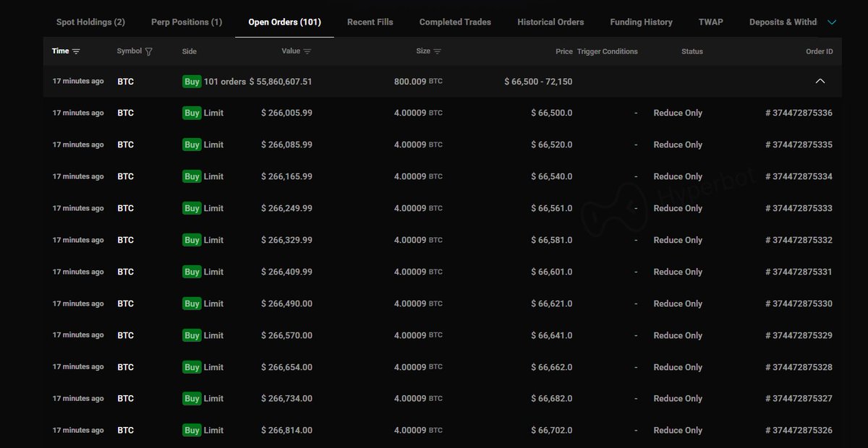Sort orders by the Time column icon

76,51
